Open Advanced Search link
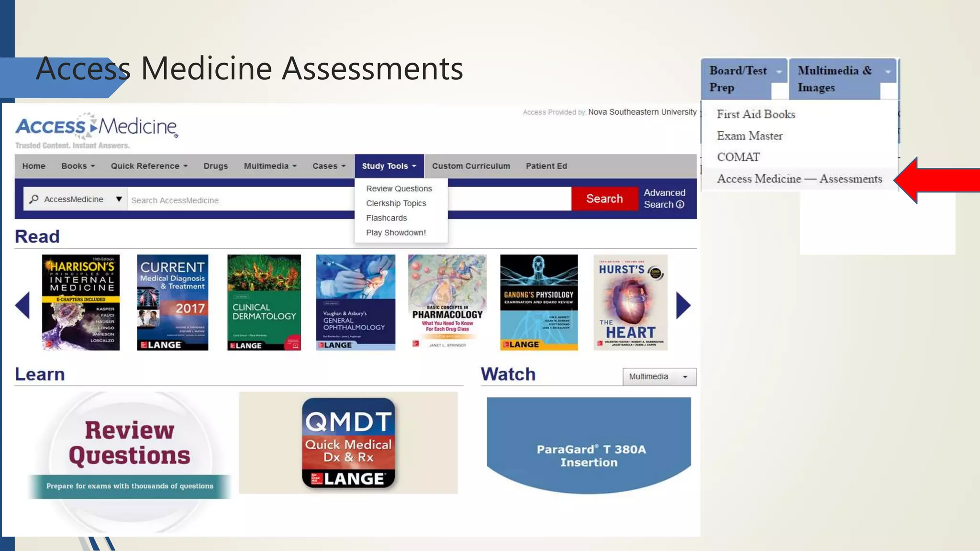The height and width of the screenshot is (551, 980). pyautogui.click(x=664, y=198)
